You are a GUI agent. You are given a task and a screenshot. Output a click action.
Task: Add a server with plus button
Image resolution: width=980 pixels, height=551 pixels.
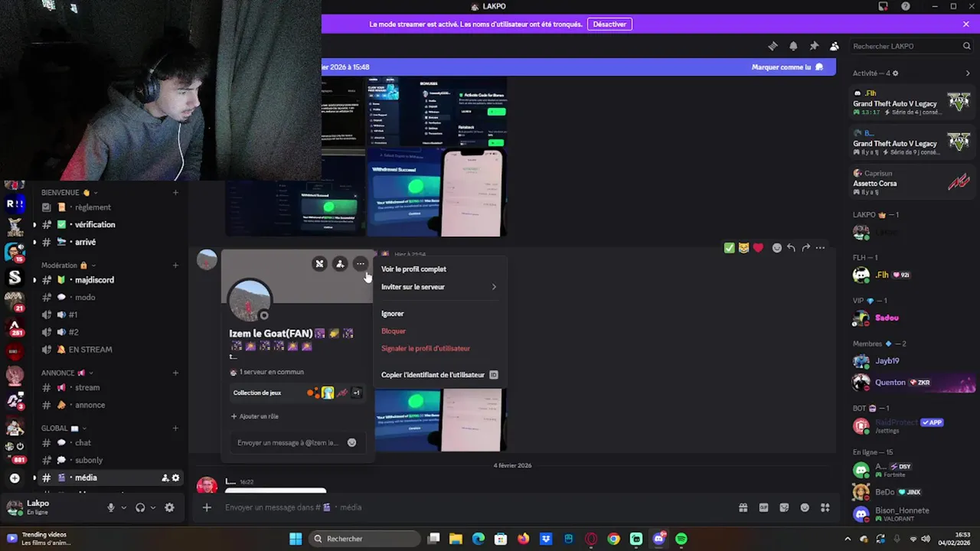(x=15, y=478)
